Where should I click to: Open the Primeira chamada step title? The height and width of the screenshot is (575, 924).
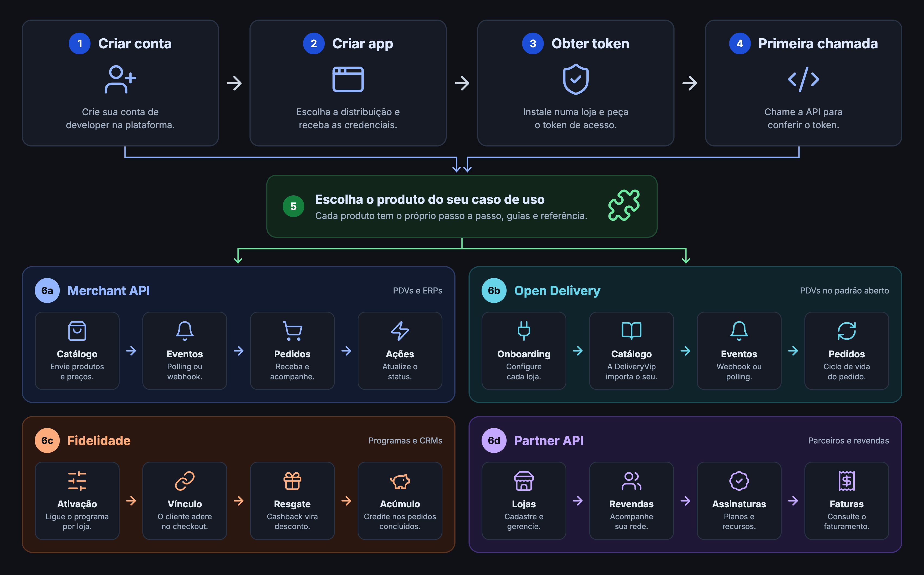click(x=818, y=43)
